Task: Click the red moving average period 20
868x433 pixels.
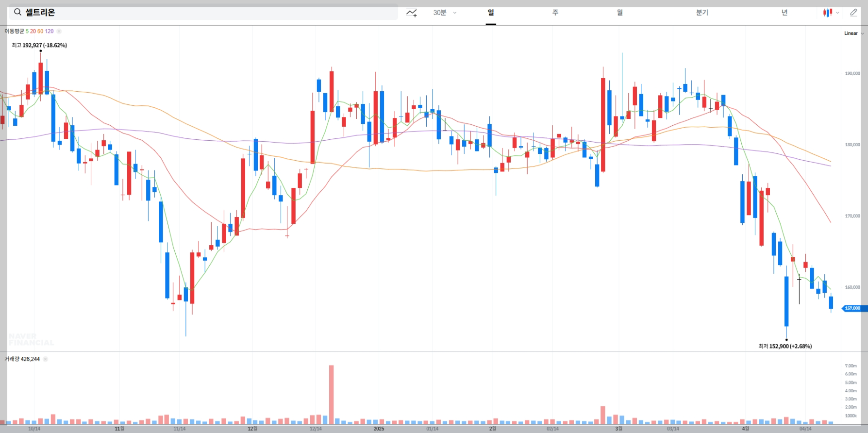Action: tap(33, 31)
